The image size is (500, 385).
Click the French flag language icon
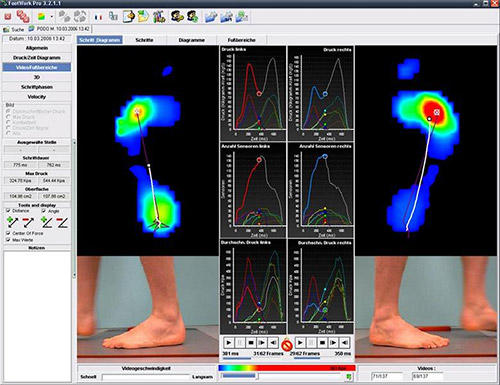98,17
